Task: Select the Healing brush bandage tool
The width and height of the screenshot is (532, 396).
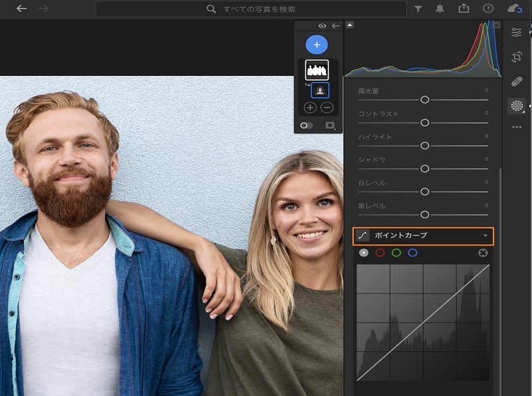Action: pos(517,81)
